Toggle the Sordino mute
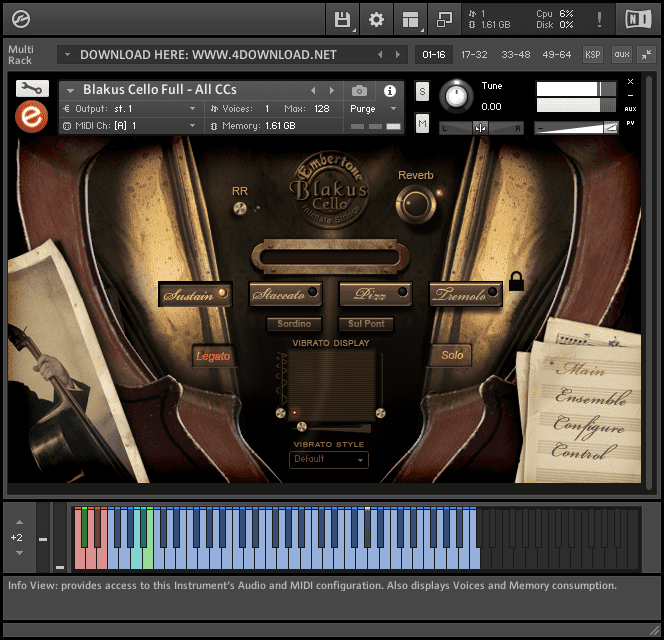The height and width of the screenshot is (640, 664). 294,324
